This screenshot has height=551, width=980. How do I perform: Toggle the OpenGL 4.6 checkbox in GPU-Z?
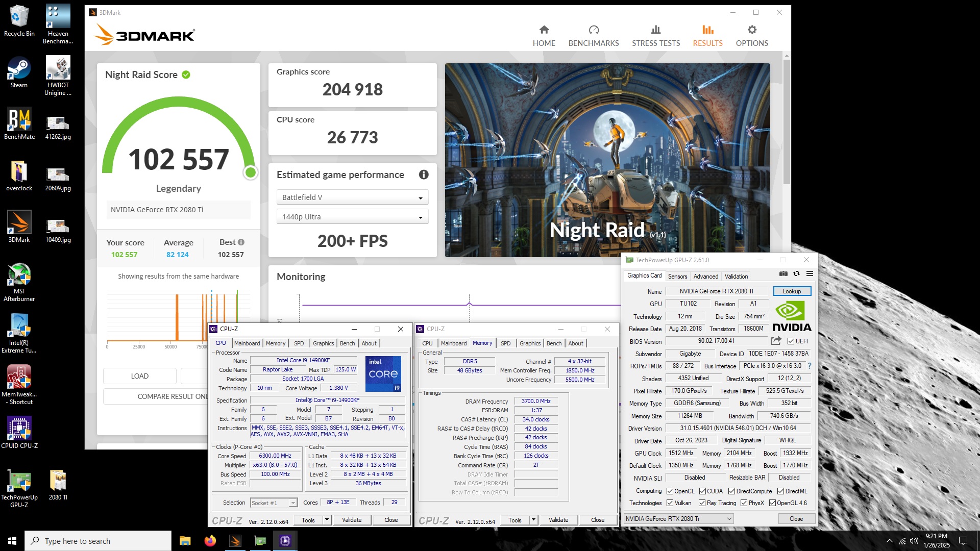pos(773,503)
